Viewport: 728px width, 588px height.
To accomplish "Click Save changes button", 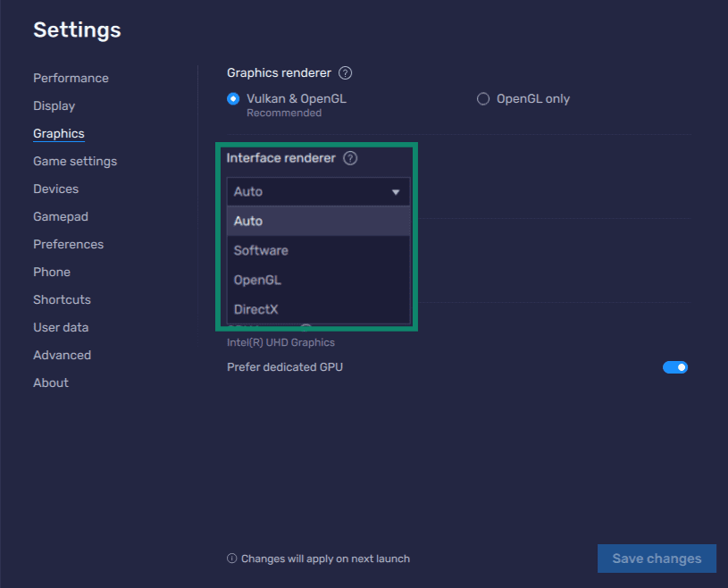I will click(657, 559).
